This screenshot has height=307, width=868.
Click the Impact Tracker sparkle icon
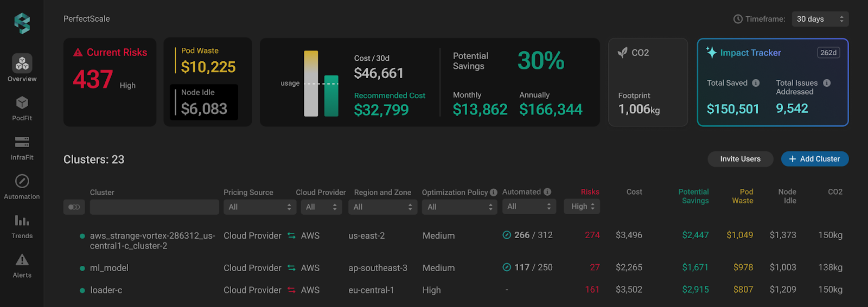[x=711, y=52]
